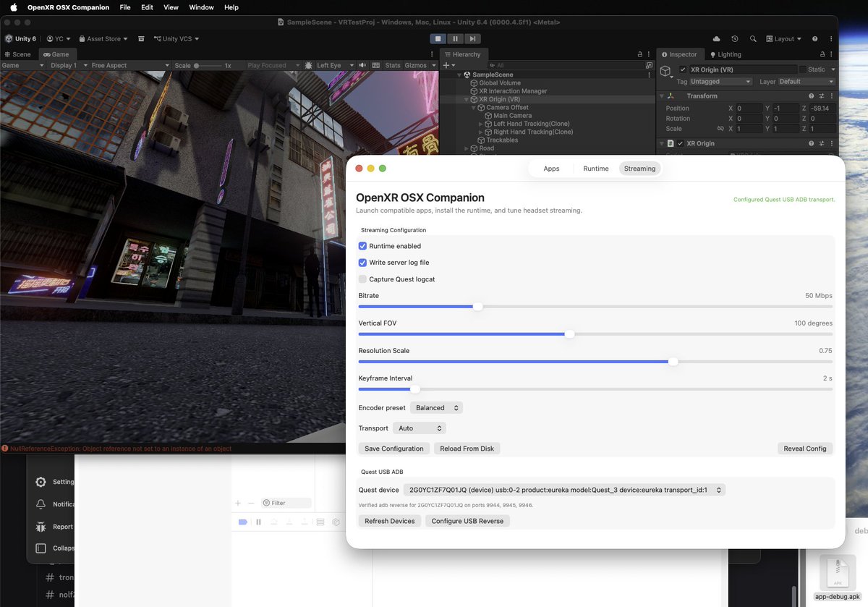Open Transform component presets icon
This screenshot has width=868, height=607.
click(x=821, y=95)
